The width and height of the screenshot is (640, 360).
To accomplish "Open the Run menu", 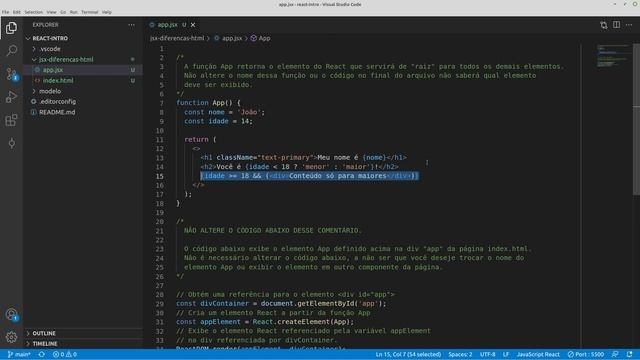I will click(73, 12).
